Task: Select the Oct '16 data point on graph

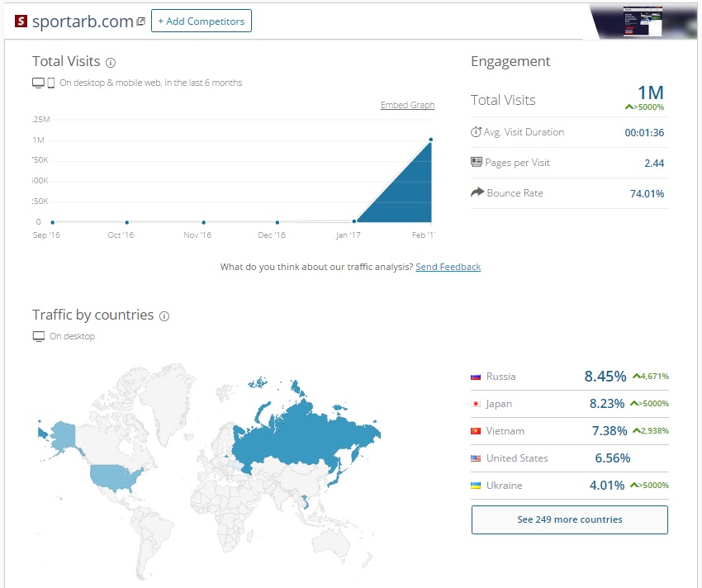Action: (x=127, y=222)
